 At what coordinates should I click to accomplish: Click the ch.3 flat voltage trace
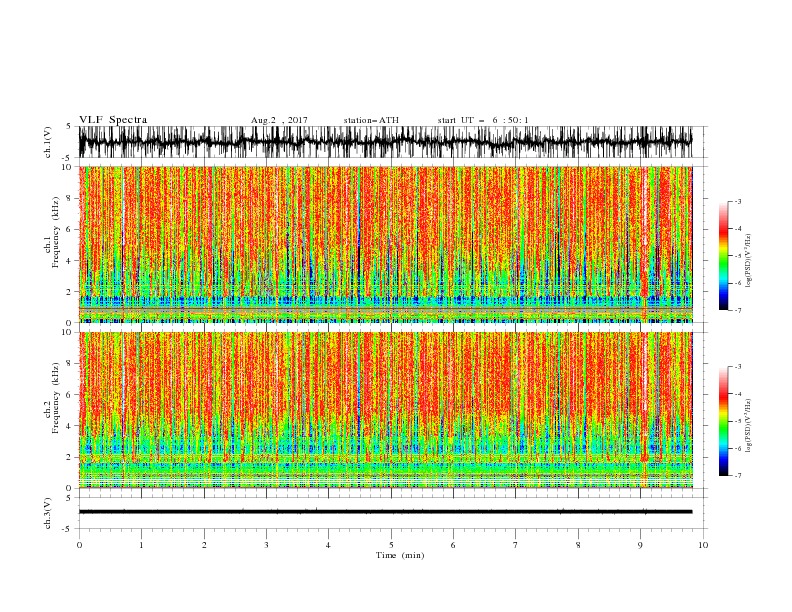point(385,512)
